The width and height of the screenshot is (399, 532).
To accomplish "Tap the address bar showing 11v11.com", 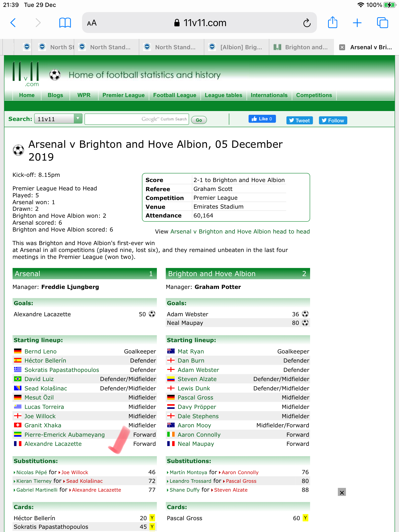I will point(199,23).
